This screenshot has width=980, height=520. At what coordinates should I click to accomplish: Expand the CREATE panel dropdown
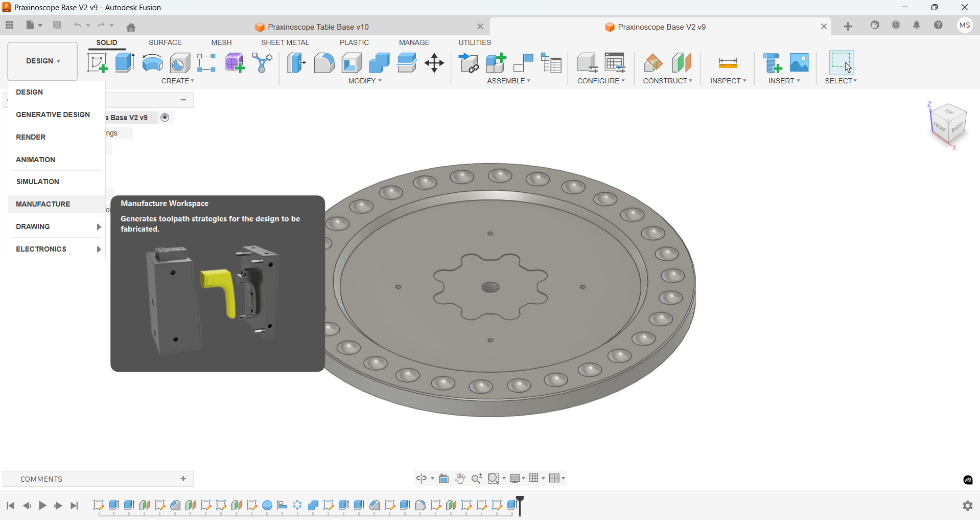(178, 81)
